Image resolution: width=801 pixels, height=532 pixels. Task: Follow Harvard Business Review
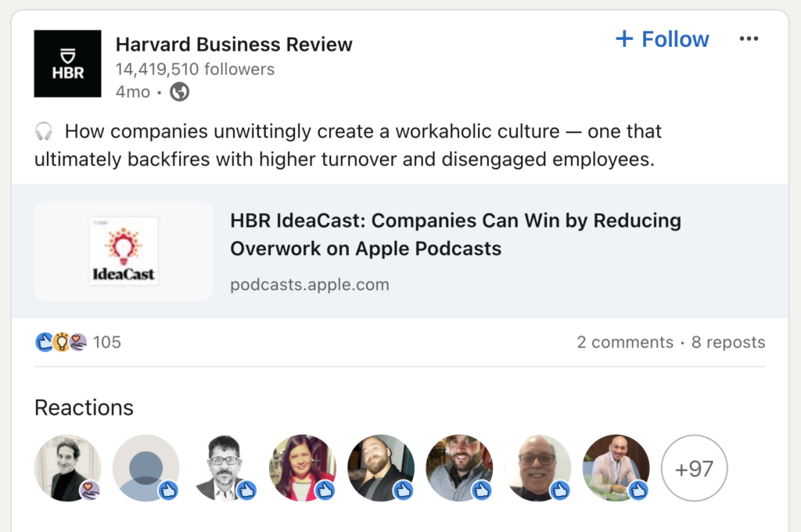click(662, 38)
